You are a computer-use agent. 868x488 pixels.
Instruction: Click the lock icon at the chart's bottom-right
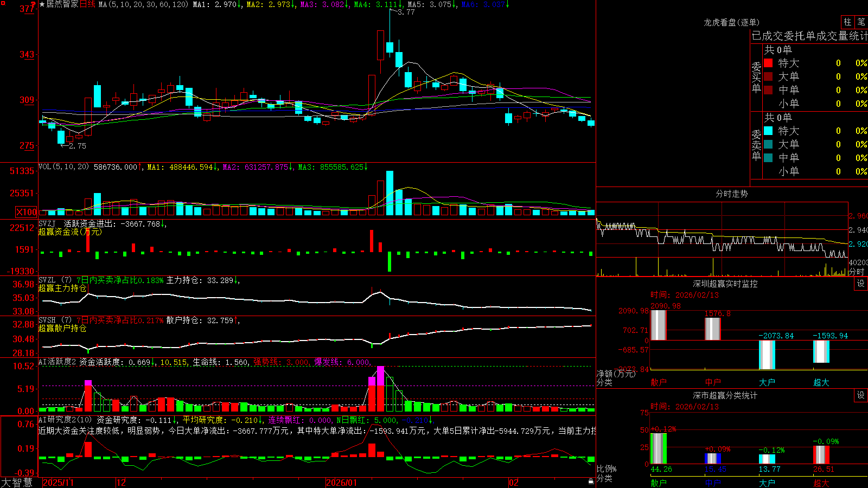[591, 481]
